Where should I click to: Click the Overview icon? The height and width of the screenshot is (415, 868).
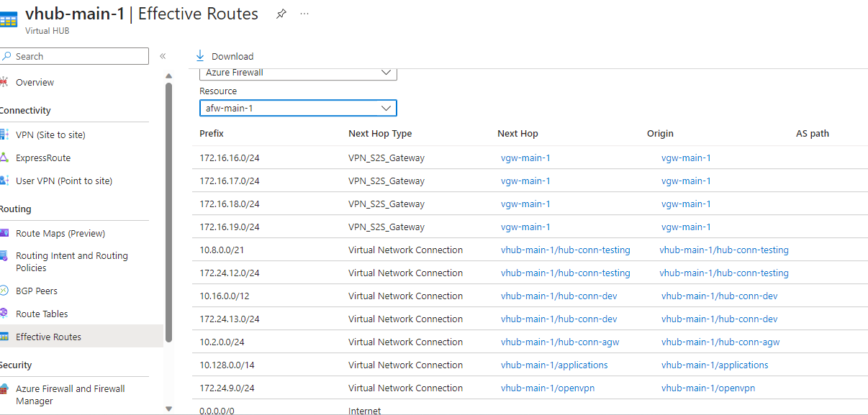(4, 82)
